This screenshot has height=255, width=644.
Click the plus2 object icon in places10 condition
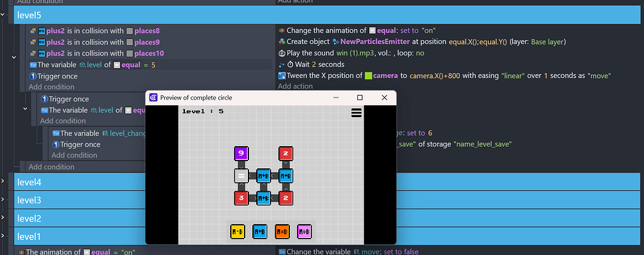point(42,53)
